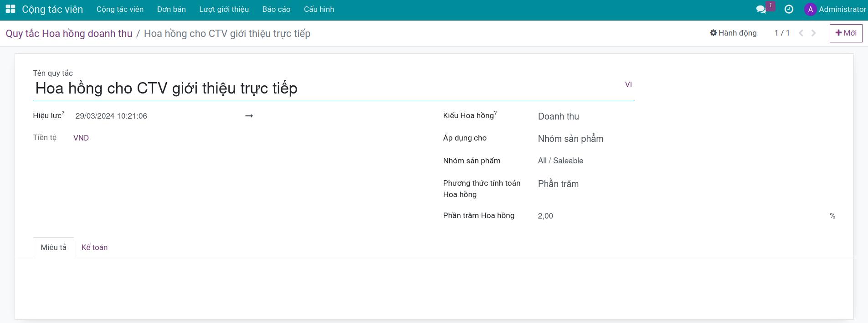Click the Administrator user name

pos(842,9)
